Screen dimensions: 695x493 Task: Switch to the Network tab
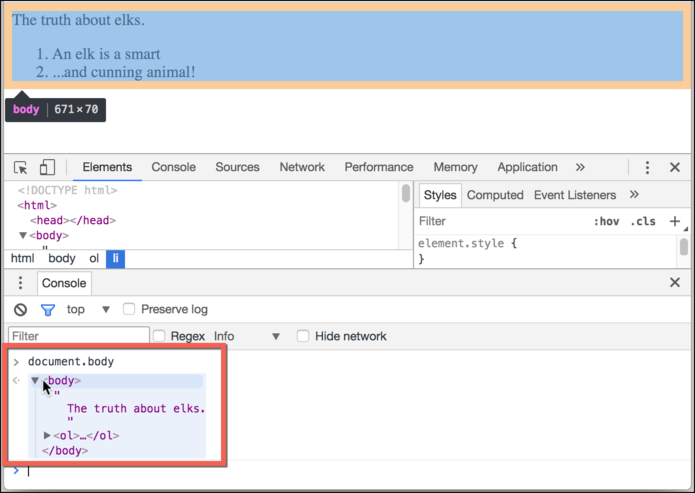click(302, 168)
